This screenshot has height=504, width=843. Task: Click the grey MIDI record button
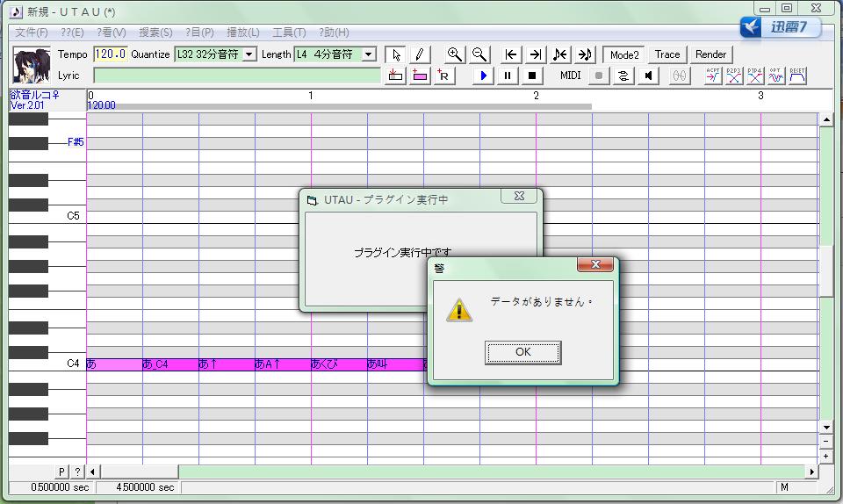click(x=598, y=76)
